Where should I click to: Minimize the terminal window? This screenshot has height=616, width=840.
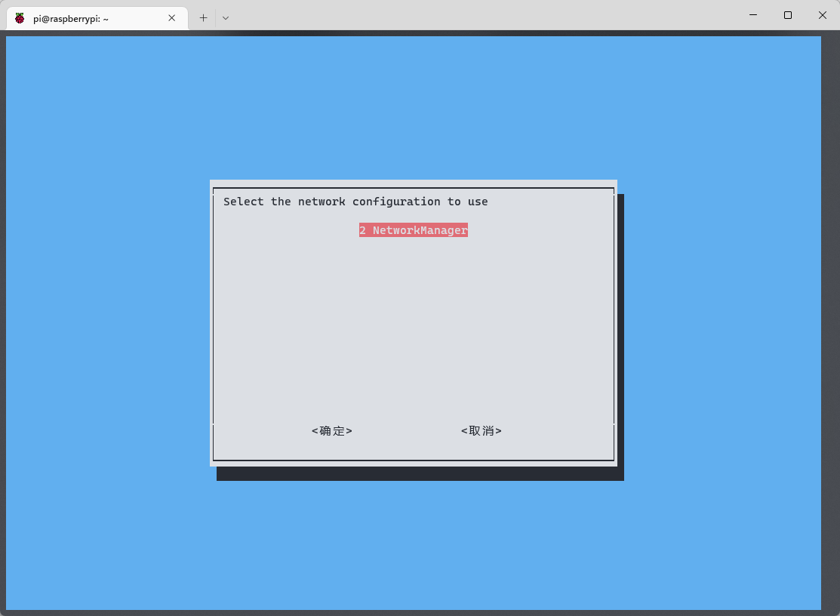point(752,15)
